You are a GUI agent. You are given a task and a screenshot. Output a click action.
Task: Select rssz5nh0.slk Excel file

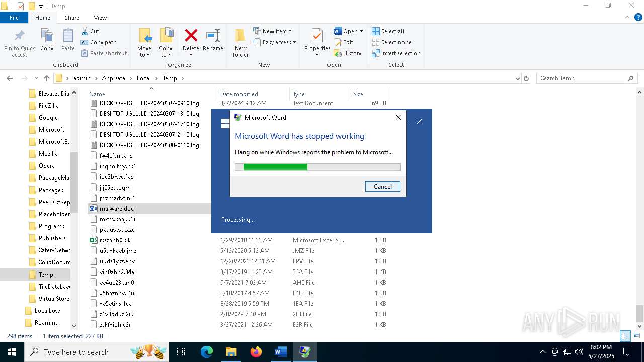tap(115, 240)
